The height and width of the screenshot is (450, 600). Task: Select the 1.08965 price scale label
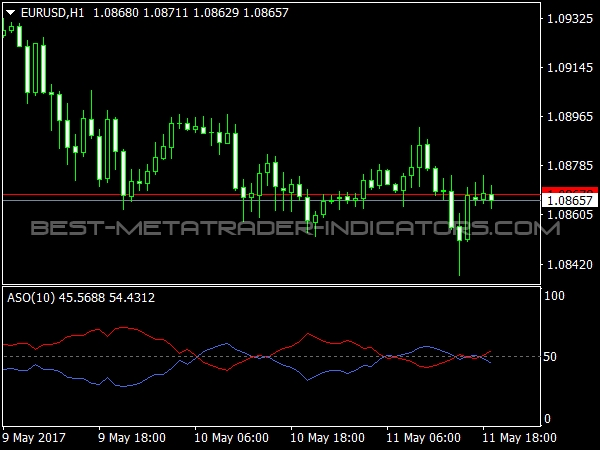pos(570,116)
